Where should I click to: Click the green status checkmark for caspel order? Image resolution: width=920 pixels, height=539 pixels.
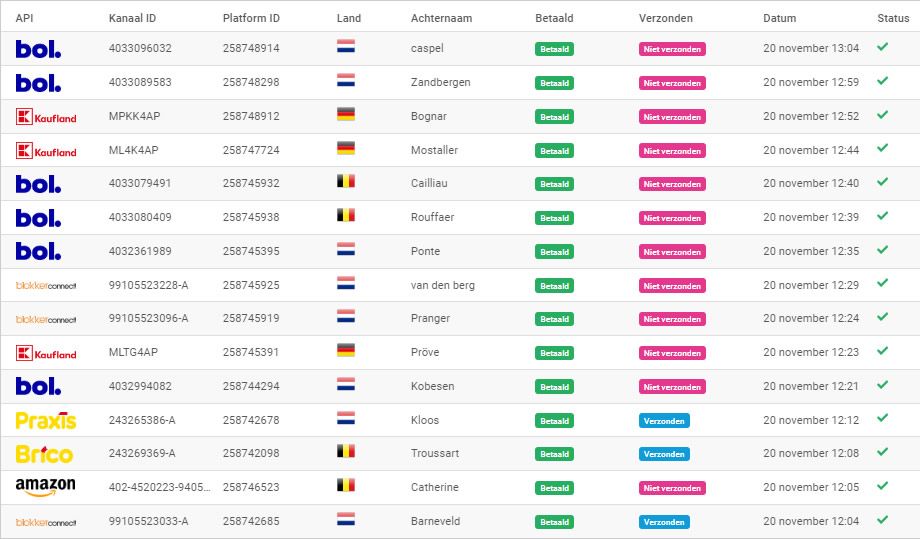[x=882, y=47]
